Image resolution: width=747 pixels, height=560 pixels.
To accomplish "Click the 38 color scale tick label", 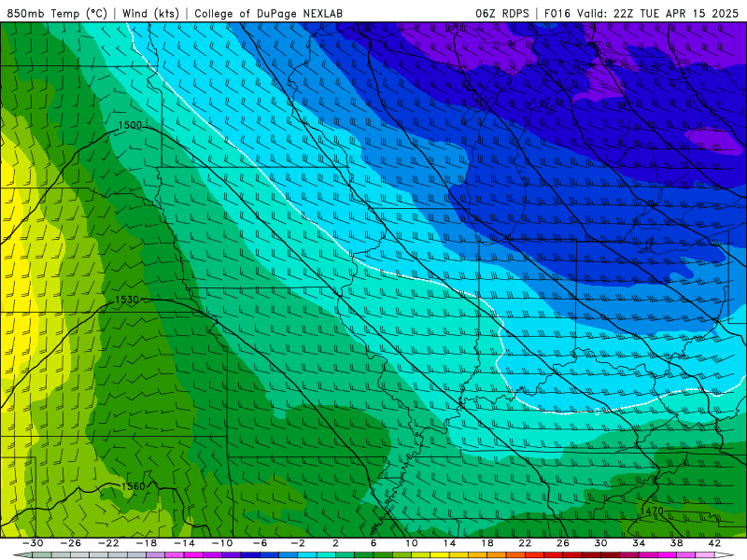I will coord(676,543).
